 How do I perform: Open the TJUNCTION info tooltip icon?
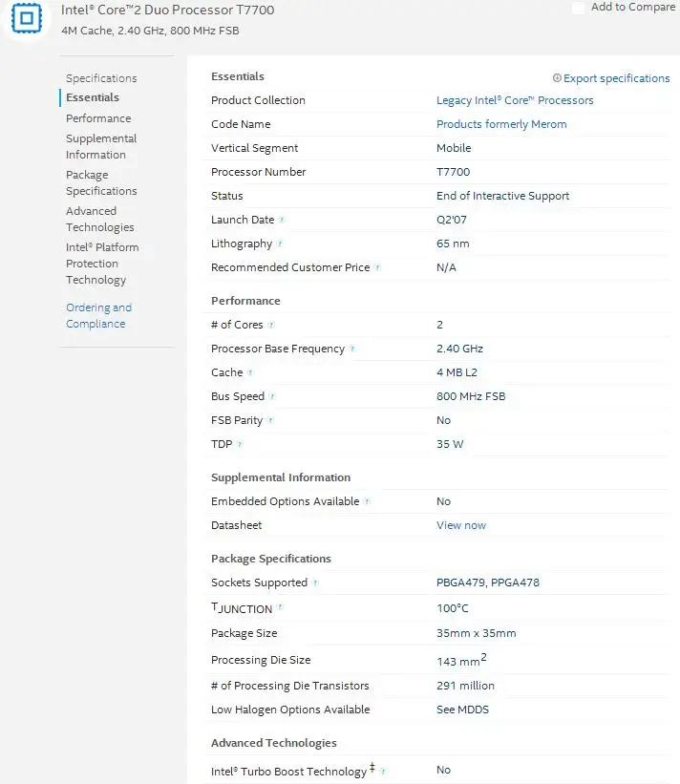click(x=280, y=607)
